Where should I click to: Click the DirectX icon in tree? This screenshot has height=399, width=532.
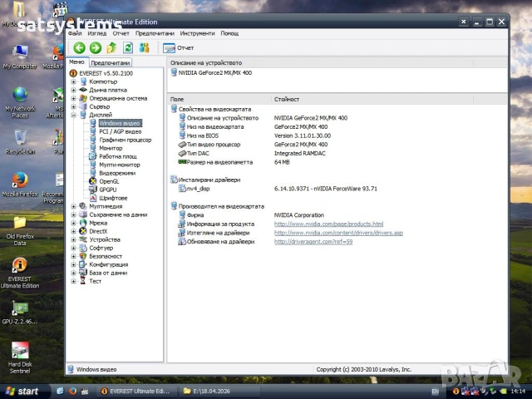pyautogui.click(x=83, y=231)
